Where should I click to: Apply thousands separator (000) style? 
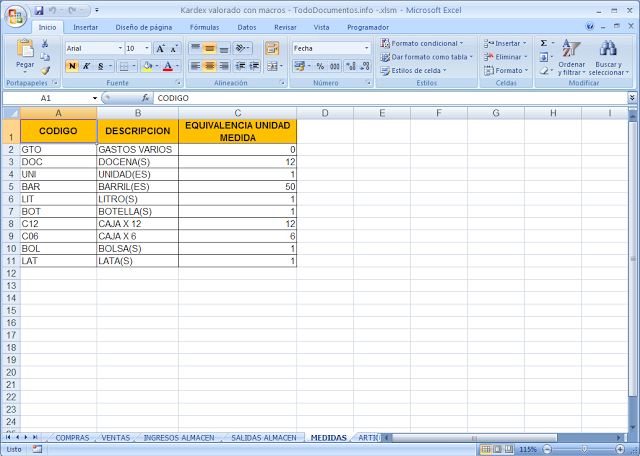coord(335,66)
